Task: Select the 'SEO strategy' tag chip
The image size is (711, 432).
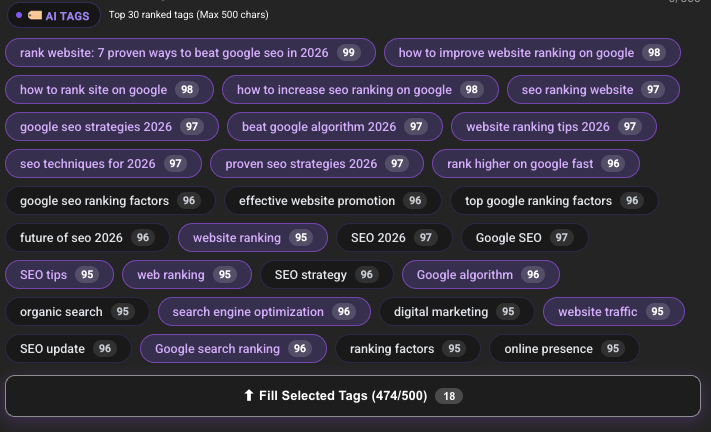Action: (x=326, y=275)
